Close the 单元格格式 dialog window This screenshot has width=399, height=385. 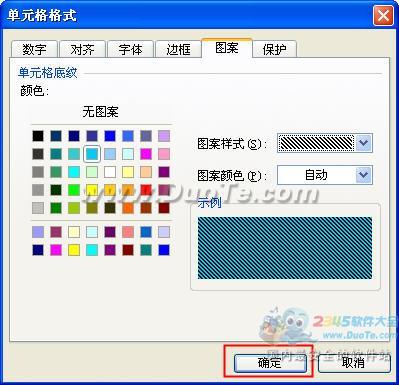[383, 16]
